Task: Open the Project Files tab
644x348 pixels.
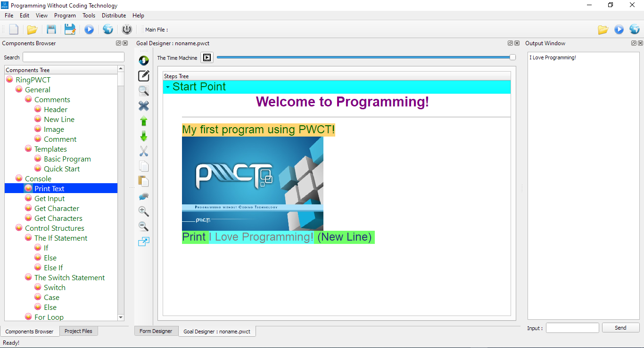Action: tap(78, 331)
